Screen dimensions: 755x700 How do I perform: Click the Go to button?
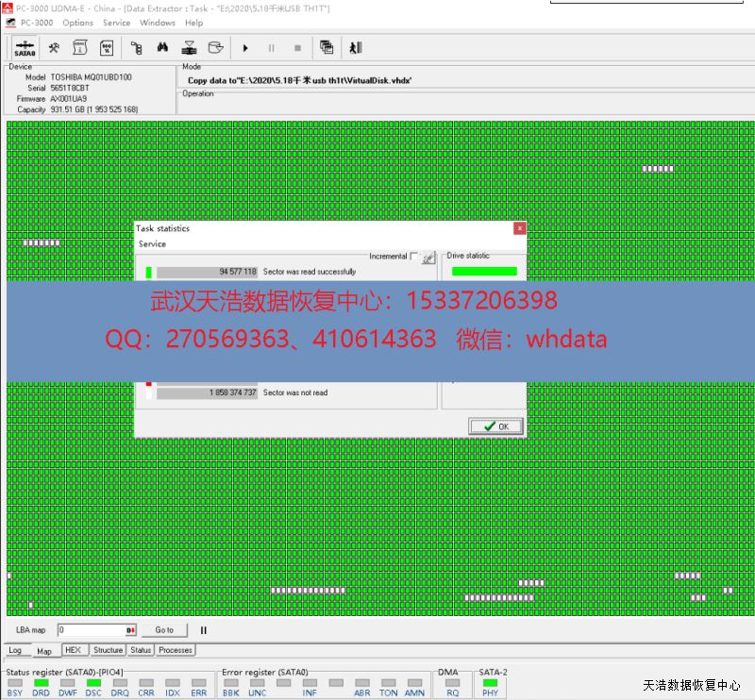[x=164, y=630]
